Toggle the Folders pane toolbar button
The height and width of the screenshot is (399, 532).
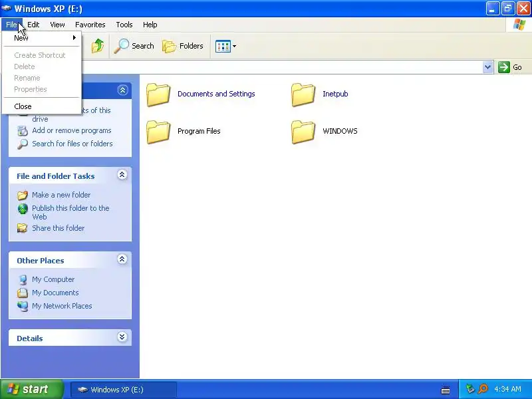(183, 46)
